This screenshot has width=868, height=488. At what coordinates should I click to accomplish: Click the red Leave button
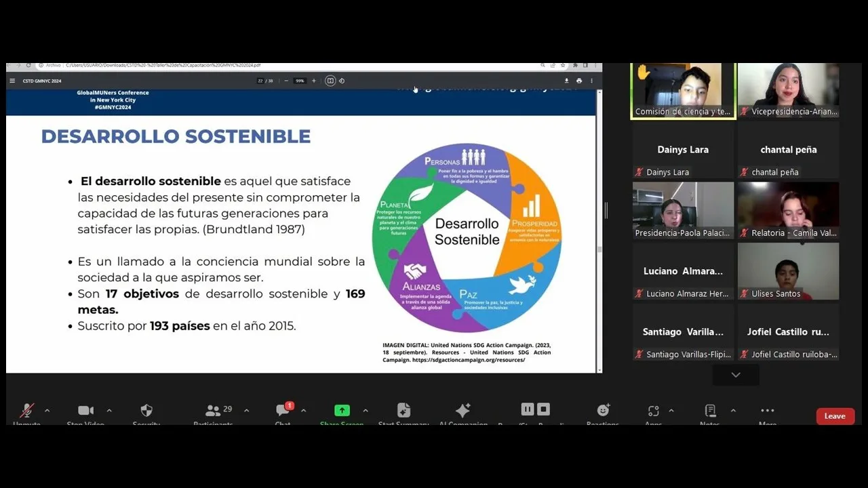[835, 416]
